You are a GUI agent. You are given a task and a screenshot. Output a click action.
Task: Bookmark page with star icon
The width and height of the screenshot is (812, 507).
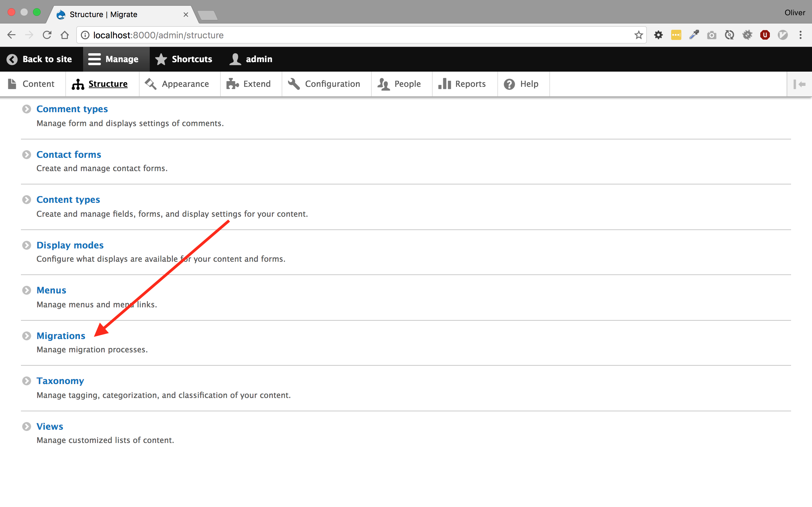click(x=638, y=35)
